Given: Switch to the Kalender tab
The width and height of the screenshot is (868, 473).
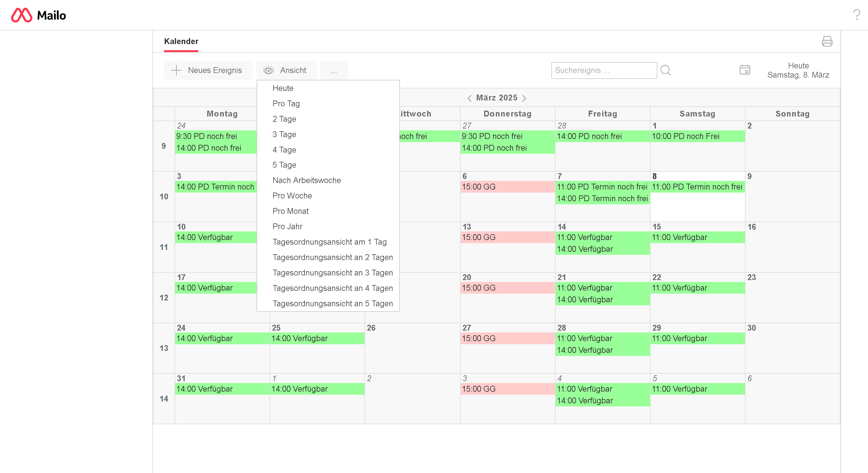Looking at the screenshot, I should (x=181, y=41).
